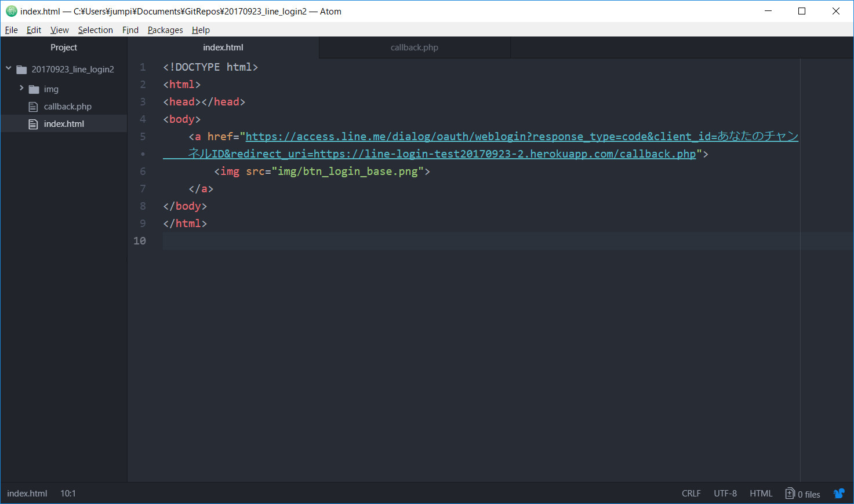This screenshot has width=854, height=504.
Task: Click line number 6 in gutter
Action: [143, 171]
